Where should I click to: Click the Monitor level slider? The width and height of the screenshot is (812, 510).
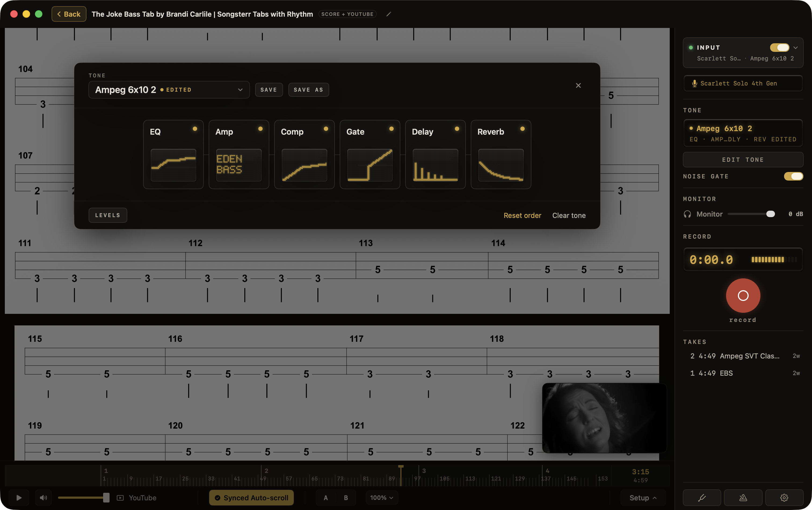[x=751, y=214]
